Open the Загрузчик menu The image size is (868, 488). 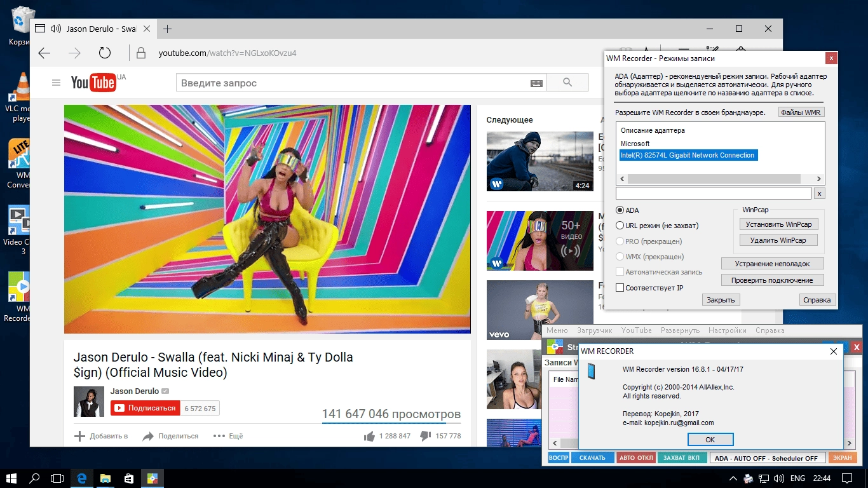pyautogui.click(x=595, y=330)
